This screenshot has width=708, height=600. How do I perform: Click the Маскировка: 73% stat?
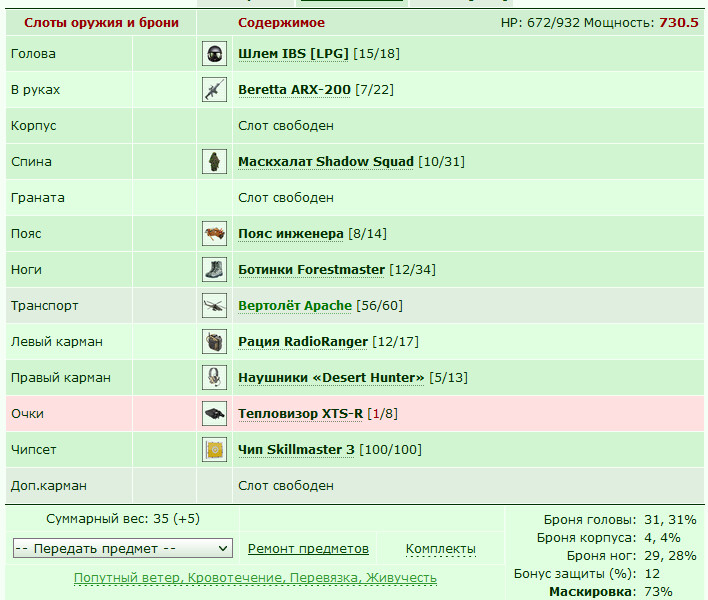click(x=611, y=592)
